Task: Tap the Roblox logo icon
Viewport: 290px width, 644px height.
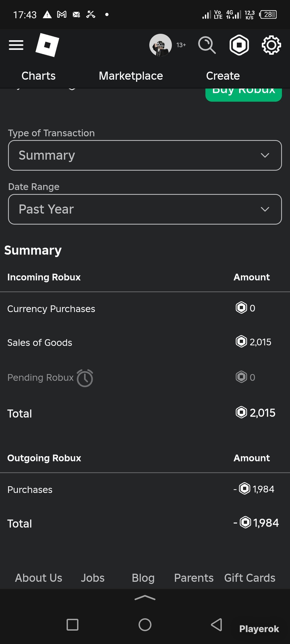Action: (47, 45)
